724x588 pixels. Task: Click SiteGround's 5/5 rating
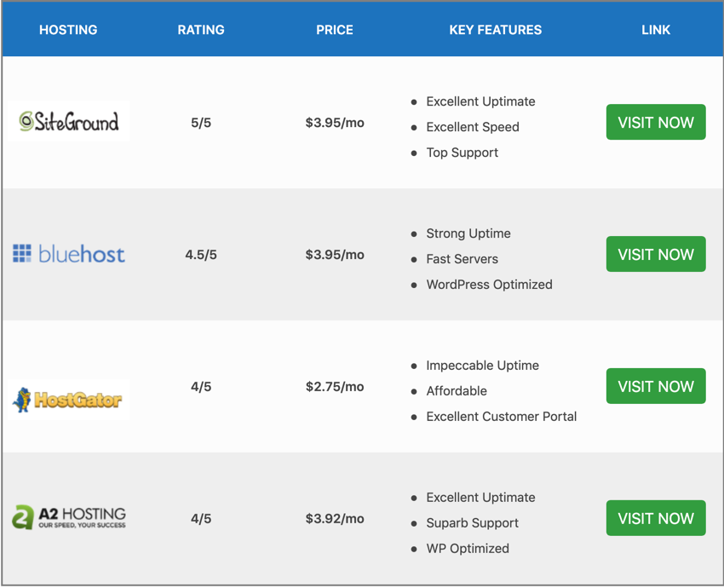[x=201, y=123]
